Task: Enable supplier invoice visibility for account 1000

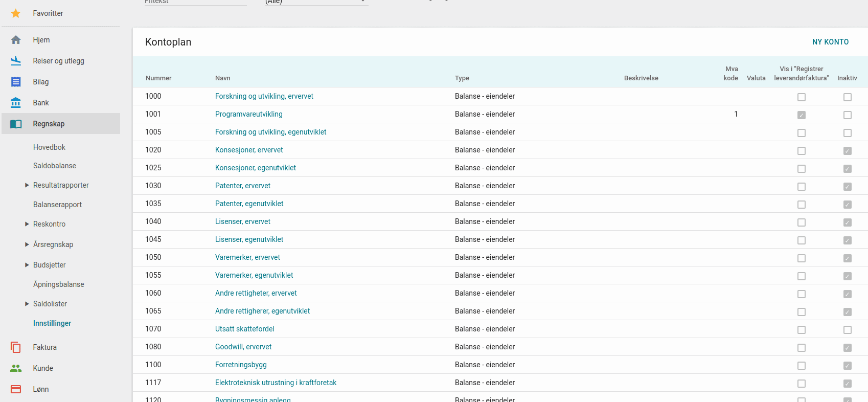Action: pos(802,97)
